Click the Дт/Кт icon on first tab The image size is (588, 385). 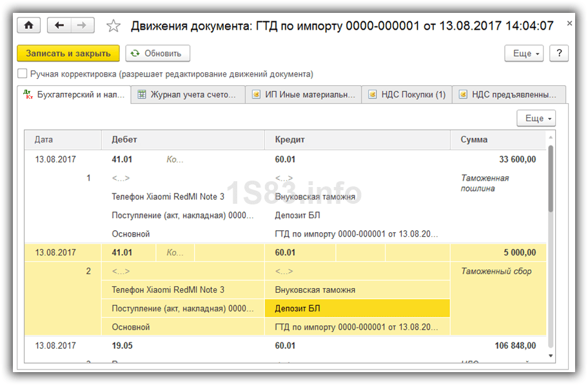28,94
